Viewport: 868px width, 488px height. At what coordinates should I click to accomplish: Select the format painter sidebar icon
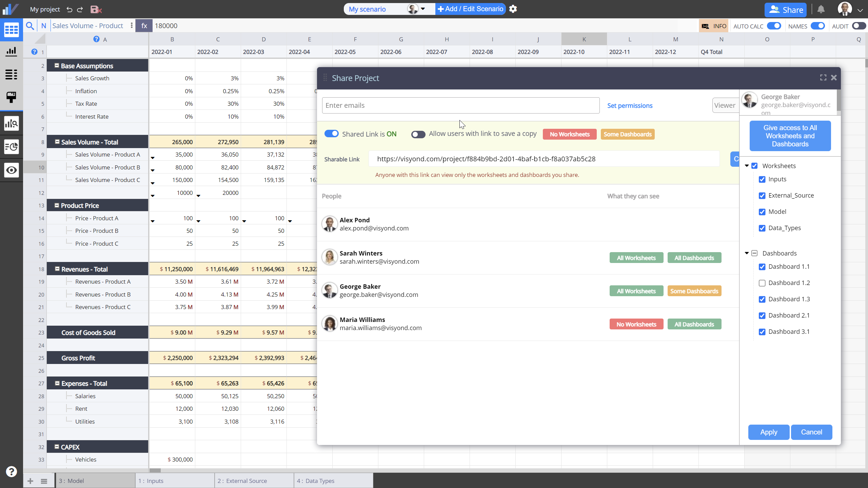(x=12, y=97)
